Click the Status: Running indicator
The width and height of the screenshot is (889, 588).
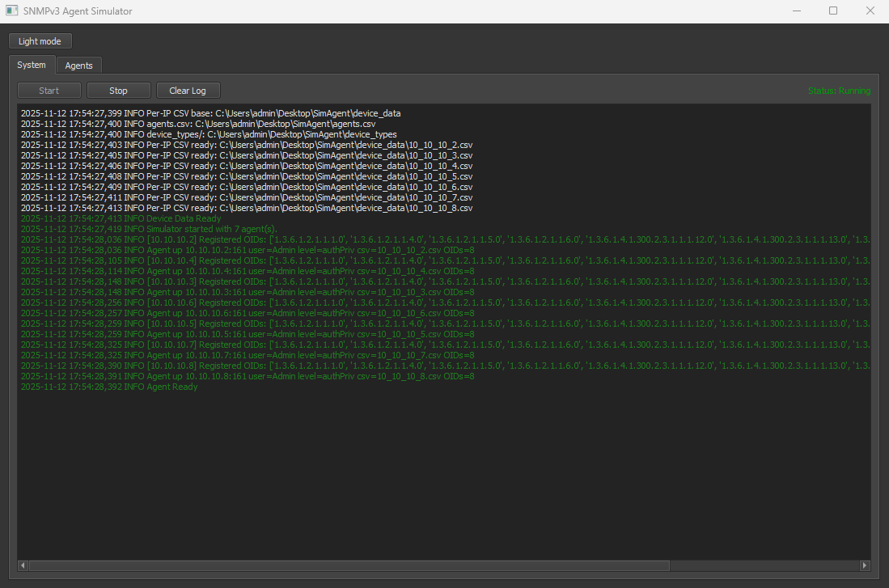(x=838, y=90)
